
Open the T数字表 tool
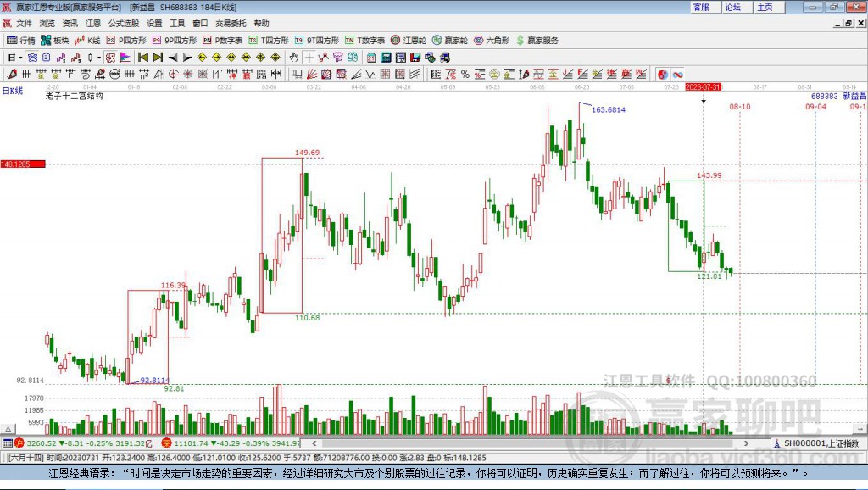pos(364,41)
